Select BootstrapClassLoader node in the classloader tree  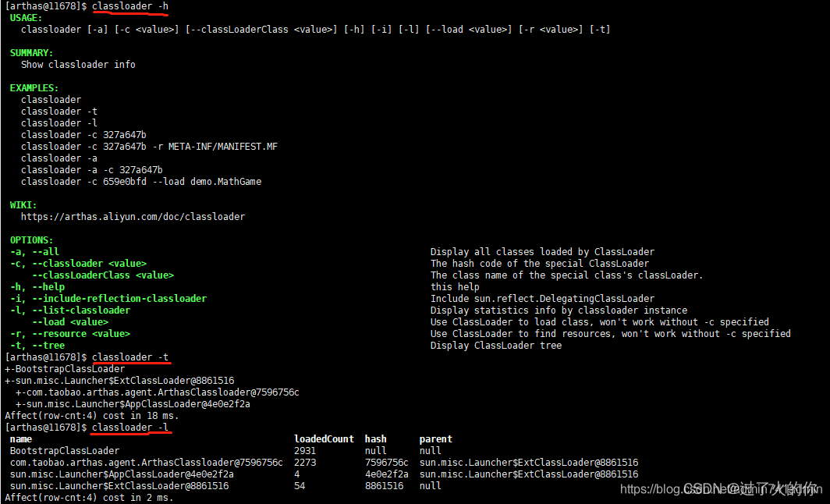(67, 369)
